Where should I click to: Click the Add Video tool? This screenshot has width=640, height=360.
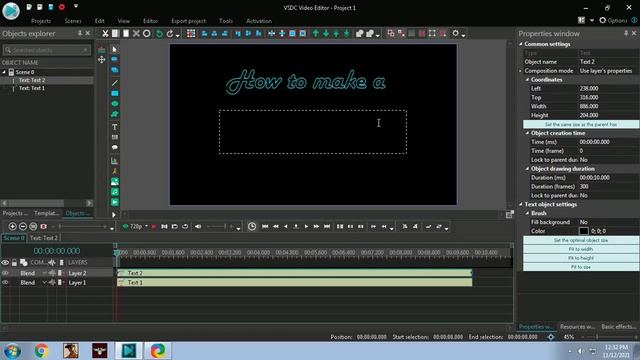click(115, 202)
